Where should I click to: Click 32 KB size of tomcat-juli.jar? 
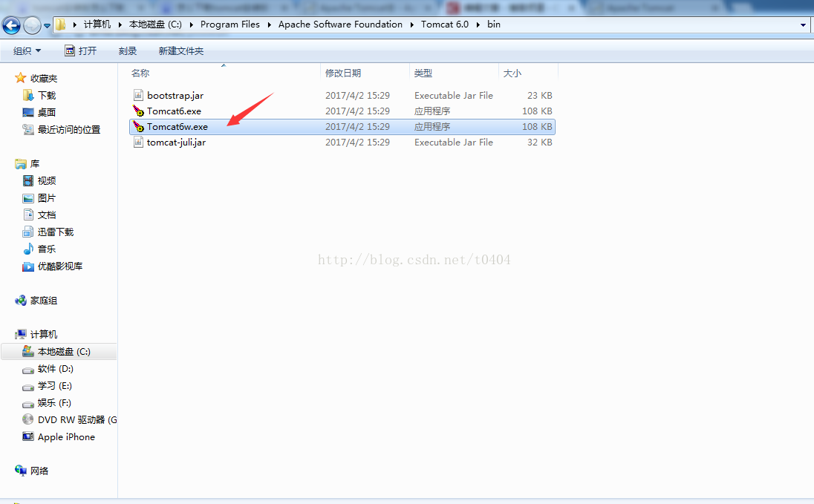[539, 143]
